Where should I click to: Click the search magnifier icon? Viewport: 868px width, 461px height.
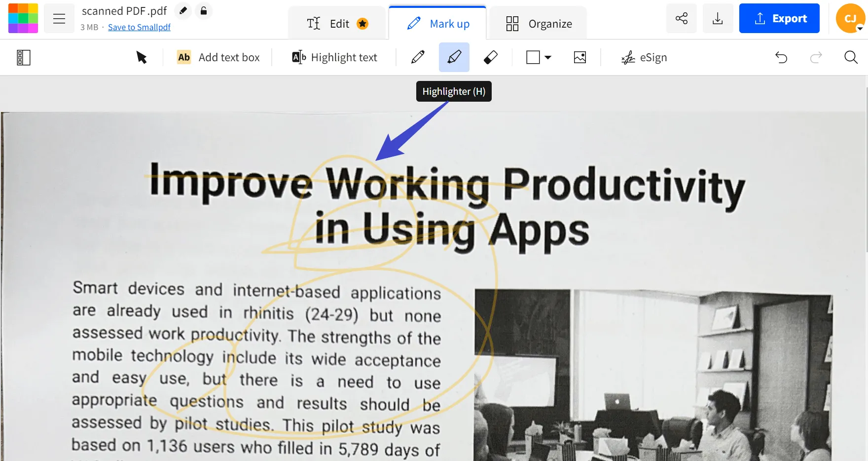coord(851,57)
